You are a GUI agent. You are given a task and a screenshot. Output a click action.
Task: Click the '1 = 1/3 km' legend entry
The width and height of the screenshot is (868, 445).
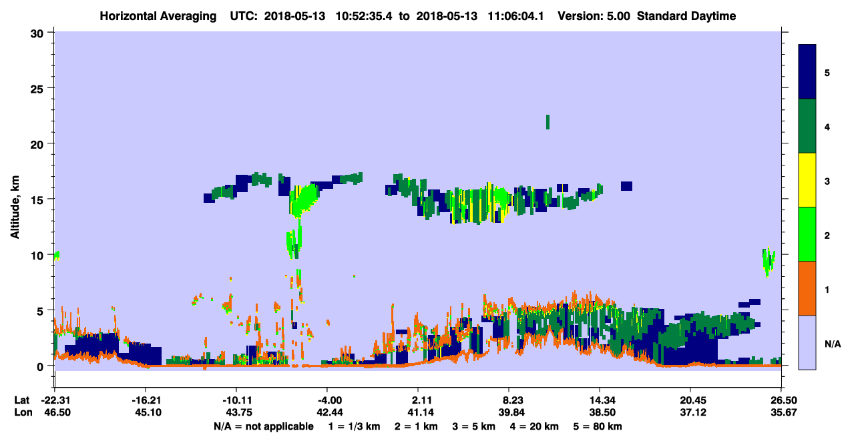click(x=355, y=426)
